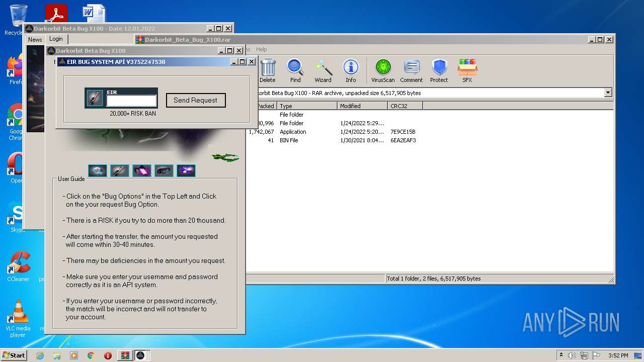
Task: Select the Application file row
Action: 430,132
